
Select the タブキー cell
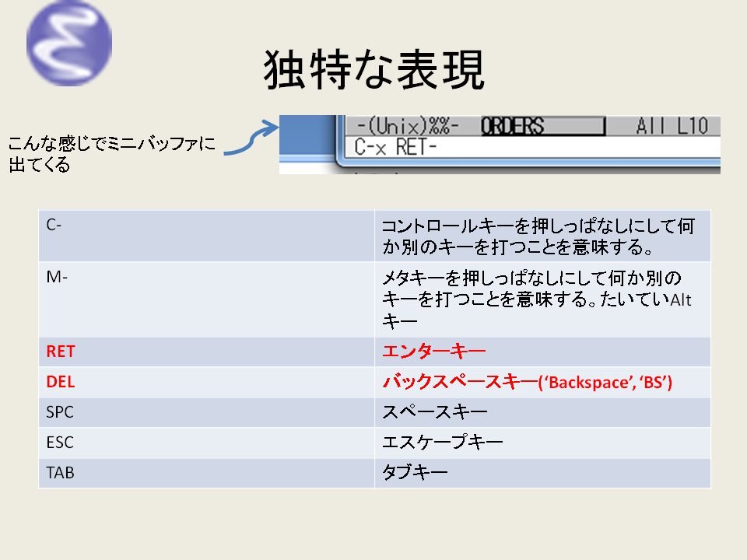542,474
